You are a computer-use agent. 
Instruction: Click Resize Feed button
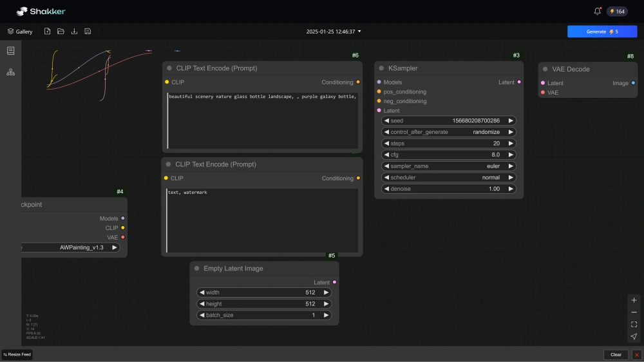(x=17, y=355)
